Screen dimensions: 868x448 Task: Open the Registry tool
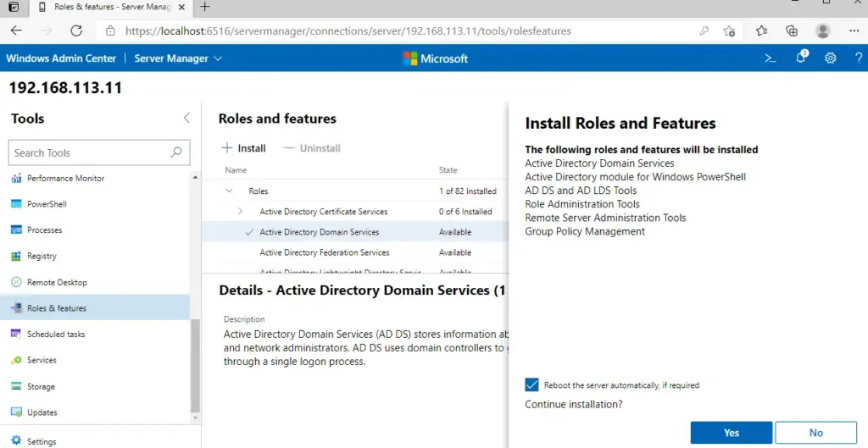pyautogui.click(x=42, y=256)
